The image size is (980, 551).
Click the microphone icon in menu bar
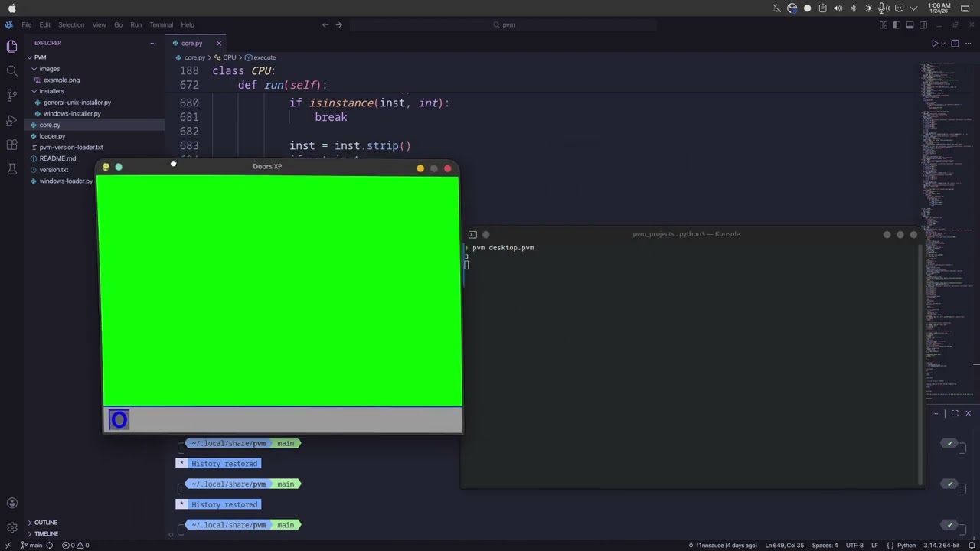(884, 8)
